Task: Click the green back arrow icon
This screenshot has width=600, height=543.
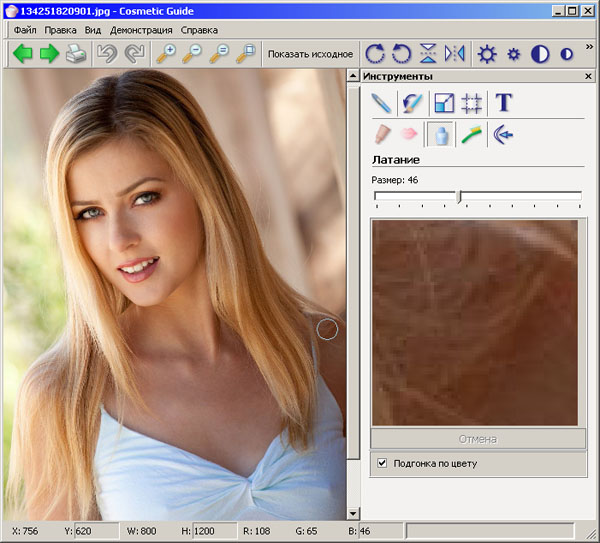Action: click(22, 54)
